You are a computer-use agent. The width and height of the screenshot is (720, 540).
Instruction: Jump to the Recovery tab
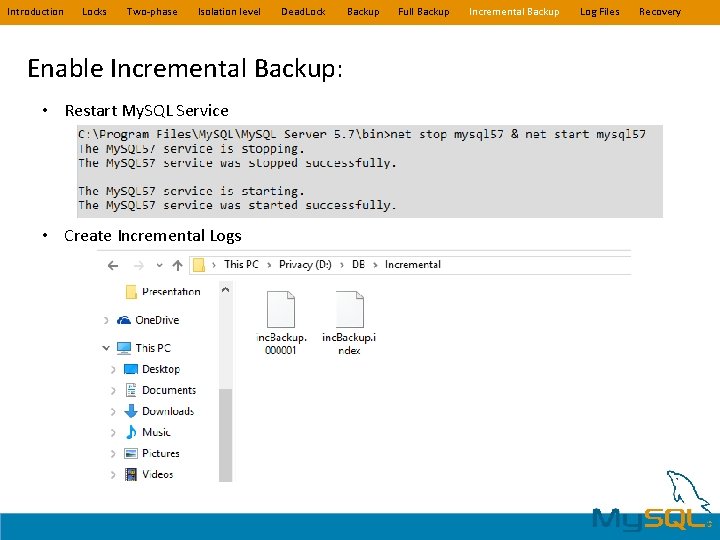[660, 11]
